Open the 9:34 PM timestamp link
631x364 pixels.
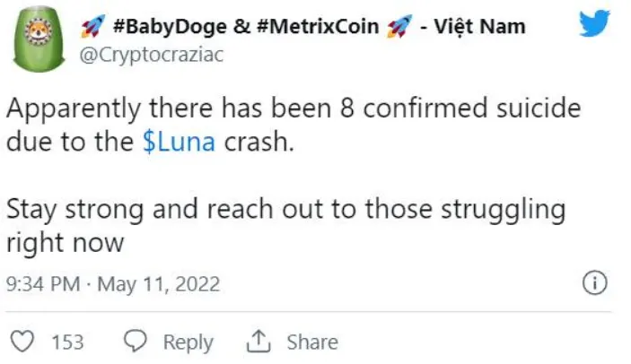[x=44, y=285]
